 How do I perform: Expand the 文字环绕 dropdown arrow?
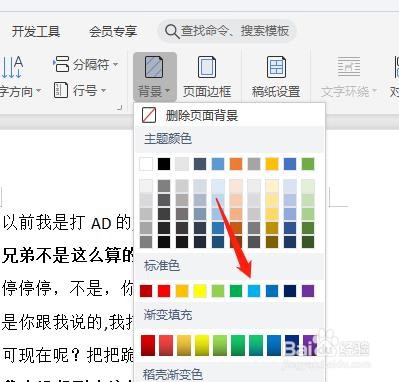tap(374, 91)
